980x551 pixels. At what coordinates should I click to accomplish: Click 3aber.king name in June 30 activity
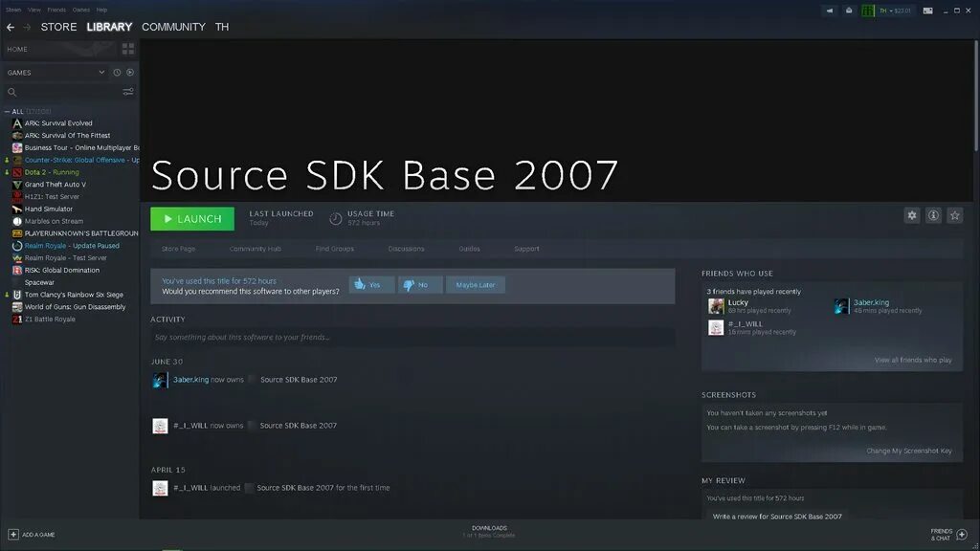click(x=190, y=379)
